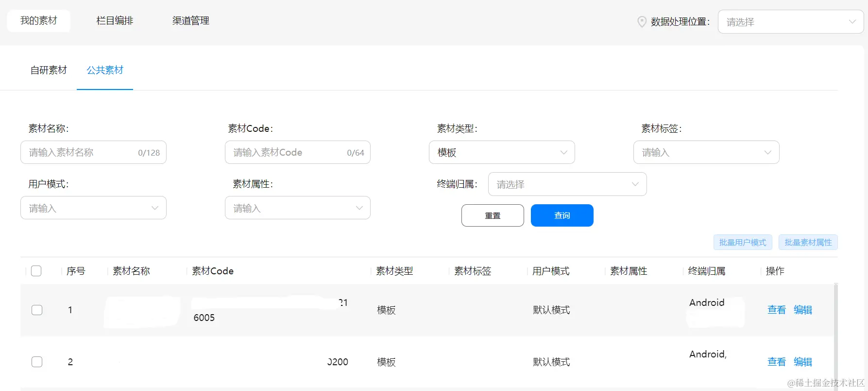Click the 操作 column header
868x391 pixels.
pyautogui.click(x=775, y=271)
